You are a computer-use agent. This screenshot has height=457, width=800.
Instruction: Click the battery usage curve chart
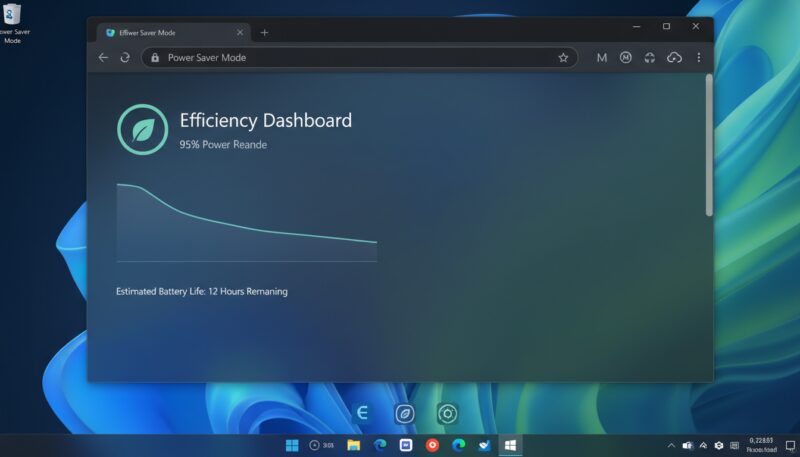pyautogui.click(x=247, y=223)
